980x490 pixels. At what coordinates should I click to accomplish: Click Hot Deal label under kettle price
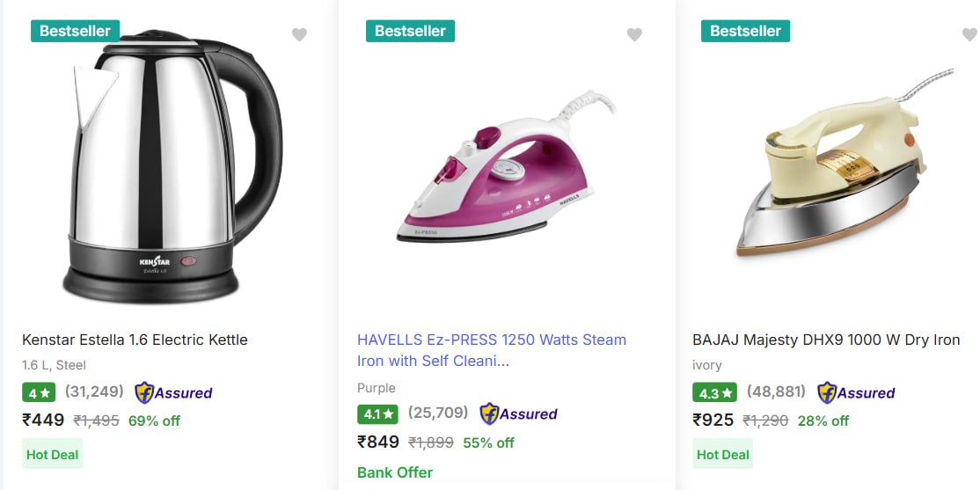[x=53, y=455]
